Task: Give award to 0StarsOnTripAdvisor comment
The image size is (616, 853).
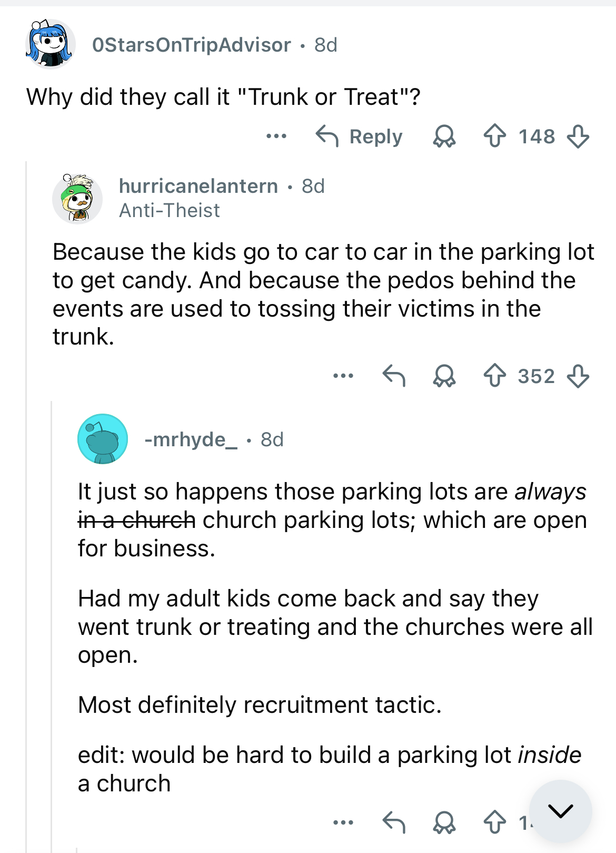Action: tap(444, 136)
